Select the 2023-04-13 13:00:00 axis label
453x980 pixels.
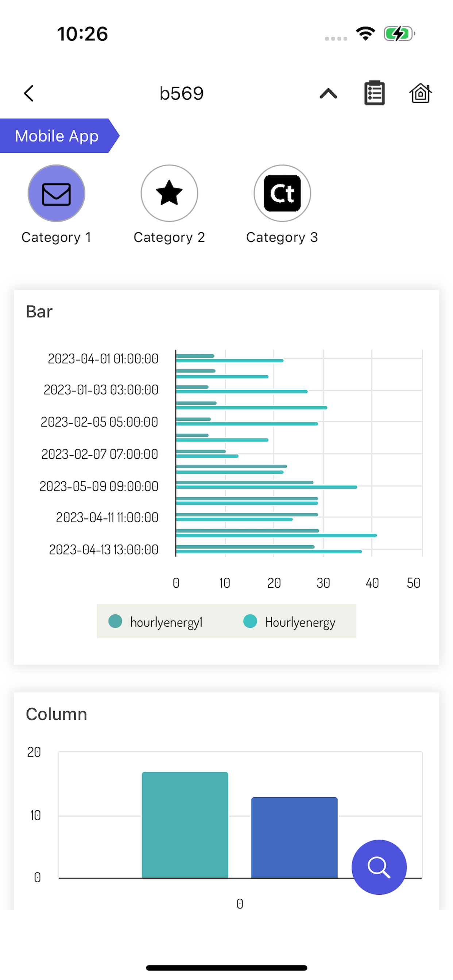(x=104, y=550)
